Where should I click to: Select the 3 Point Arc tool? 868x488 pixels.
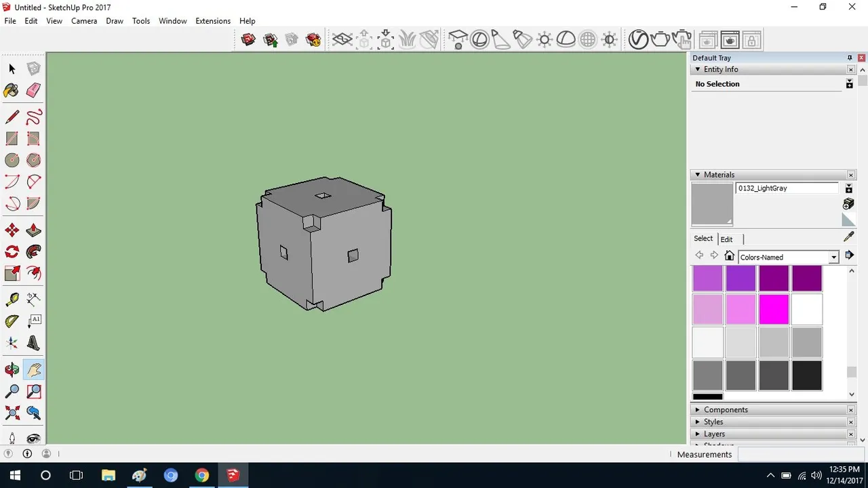12,203
